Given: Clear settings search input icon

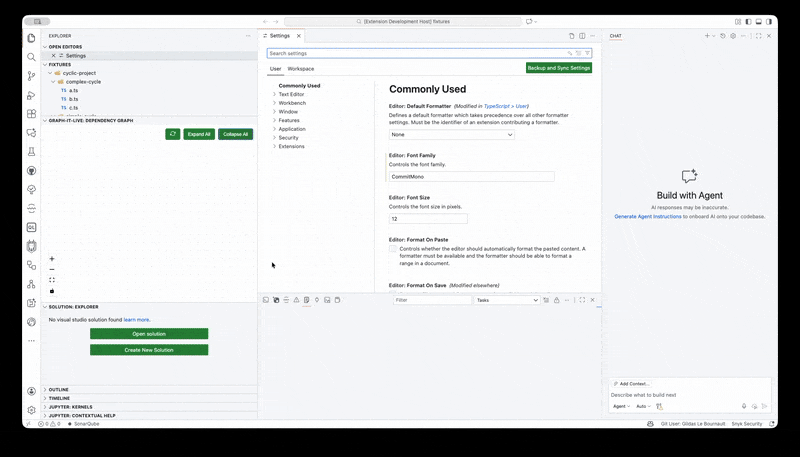Looking at the screenshot, I should click(578, 53).
